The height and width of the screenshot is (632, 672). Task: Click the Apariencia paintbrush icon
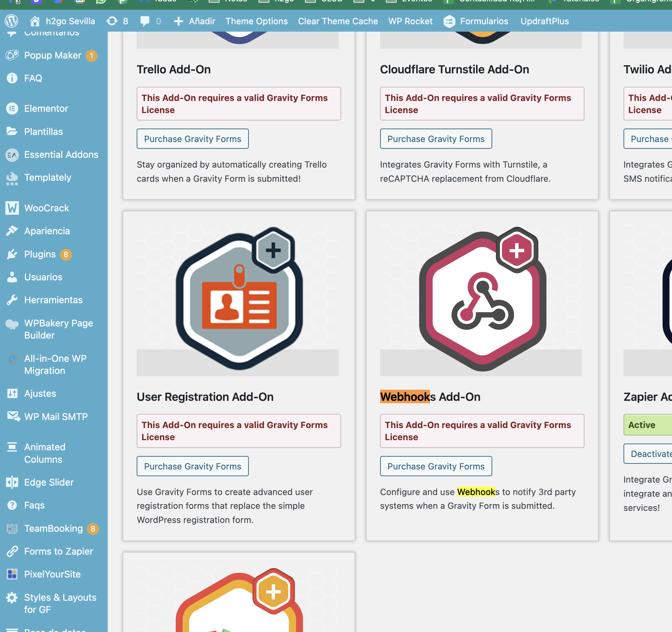tap(12, 231)
